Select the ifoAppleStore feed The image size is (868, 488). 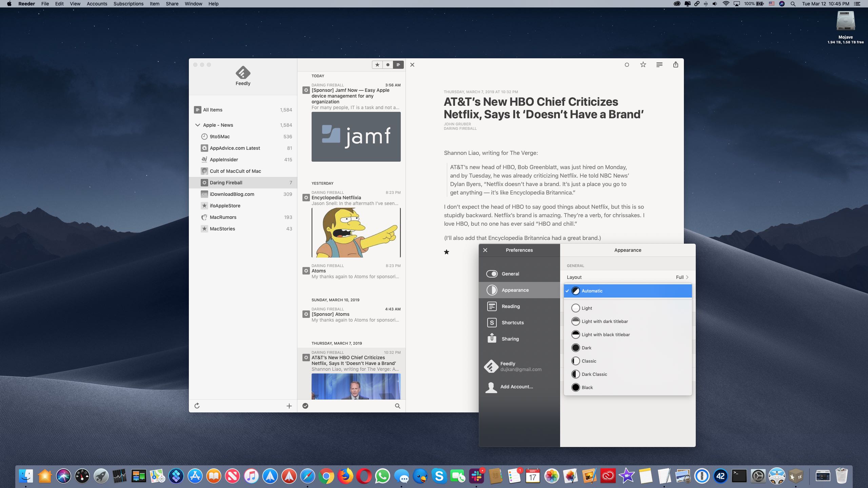click(243, 206)
